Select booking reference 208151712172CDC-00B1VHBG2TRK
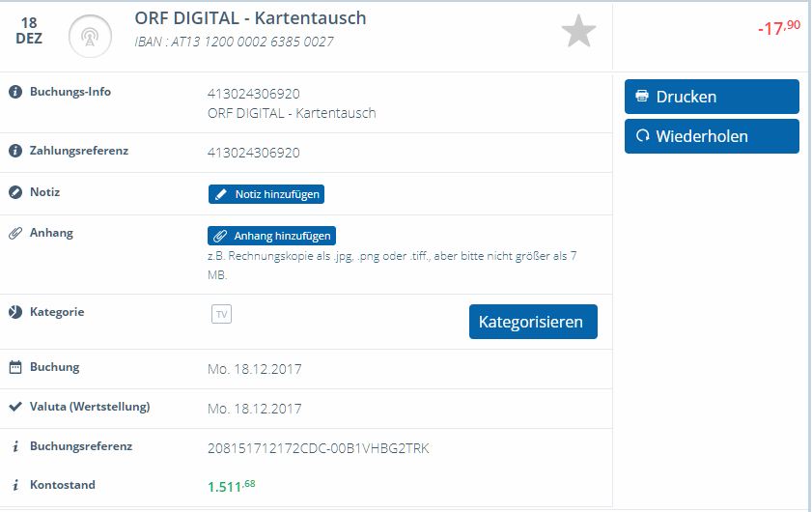The image size is (812, 512). tap(319, 449)
